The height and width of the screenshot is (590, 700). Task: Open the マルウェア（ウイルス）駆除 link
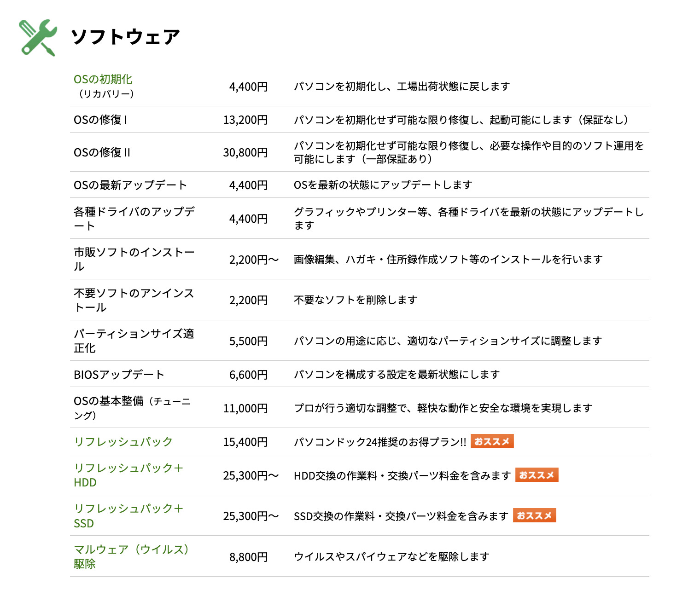131,550
